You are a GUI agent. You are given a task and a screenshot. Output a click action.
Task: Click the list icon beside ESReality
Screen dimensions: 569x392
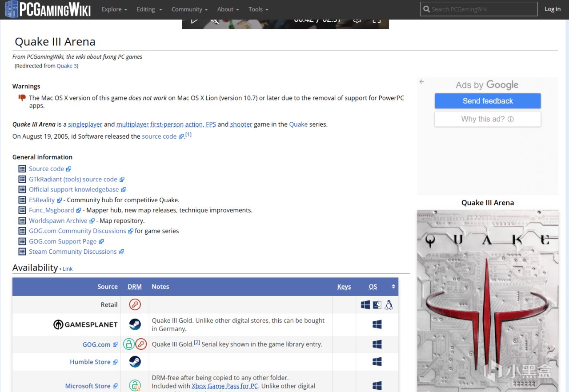pos(22,200)
